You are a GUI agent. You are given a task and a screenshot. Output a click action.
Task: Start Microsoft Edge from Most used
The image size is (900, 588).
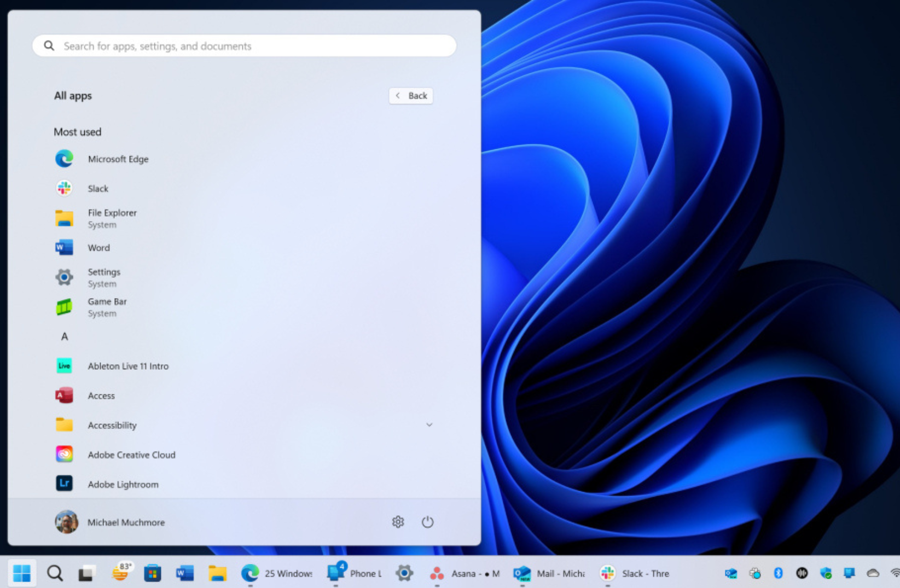click(118, 159)
